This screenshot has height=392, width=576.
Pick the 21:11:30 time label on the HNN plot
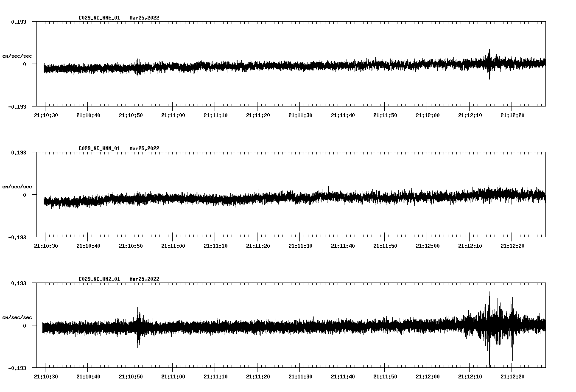(300, 246)
